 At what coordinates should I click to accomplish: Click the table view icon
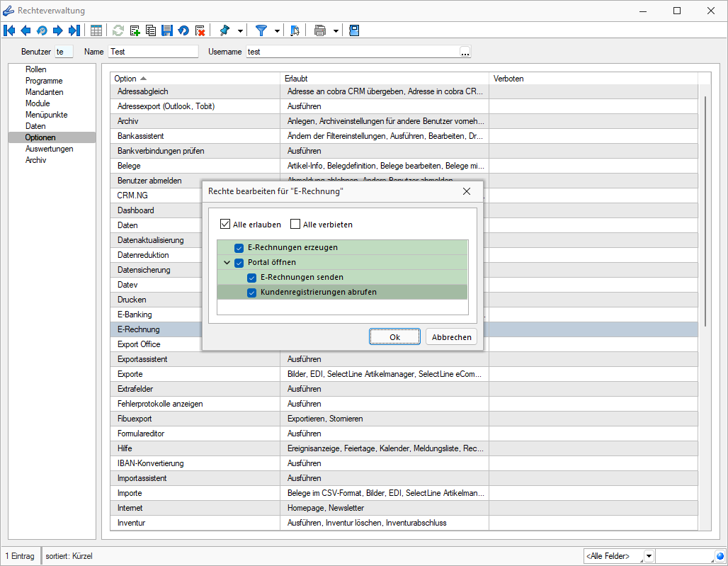[96, 30]
